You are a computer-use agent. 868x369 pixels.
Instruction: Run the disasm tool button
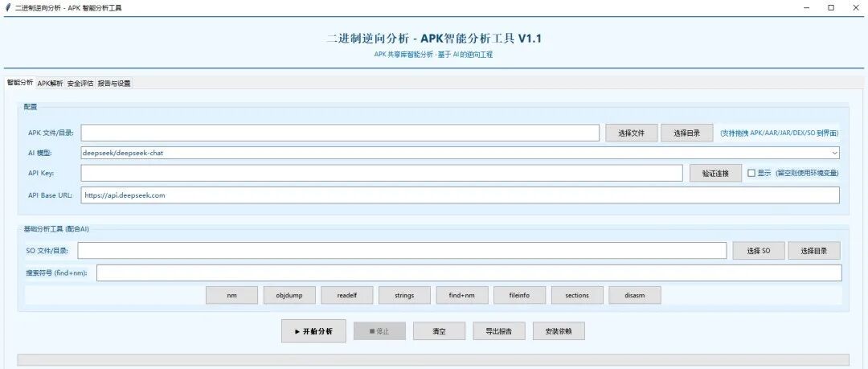tap(634, 295)
